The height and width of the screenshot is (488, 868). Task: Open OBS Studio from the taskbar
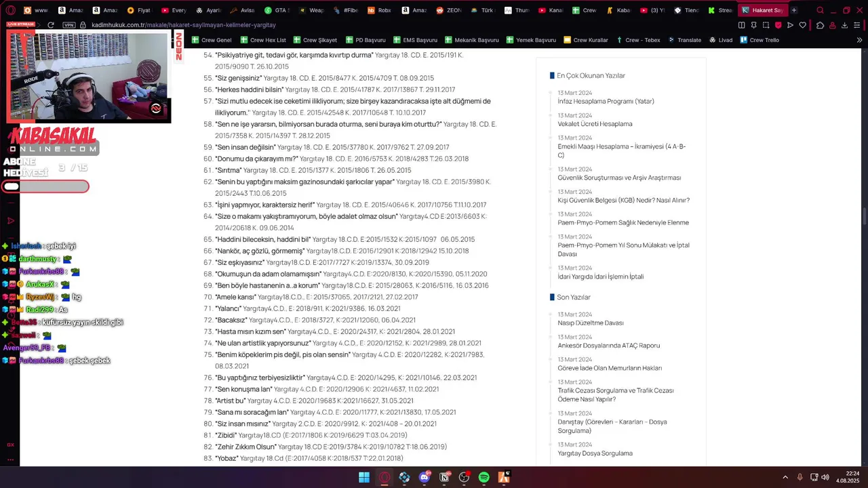pos(465,477)
